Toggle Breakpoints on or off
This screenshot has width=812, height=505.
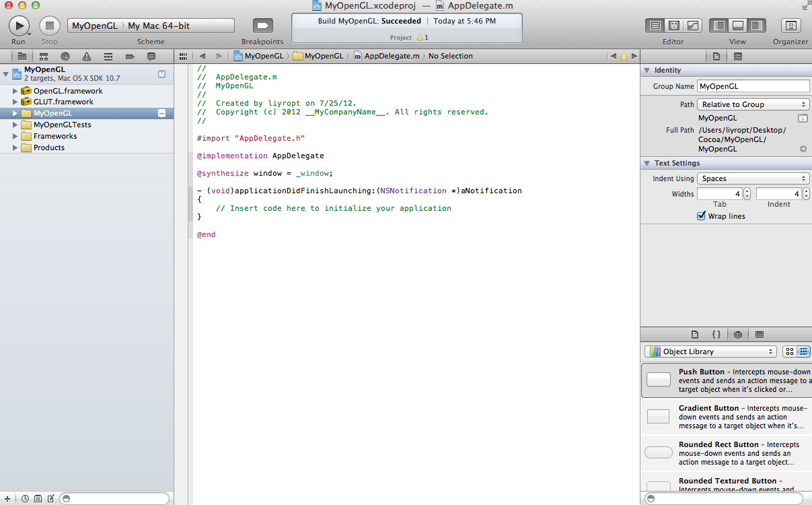[263, 26]
